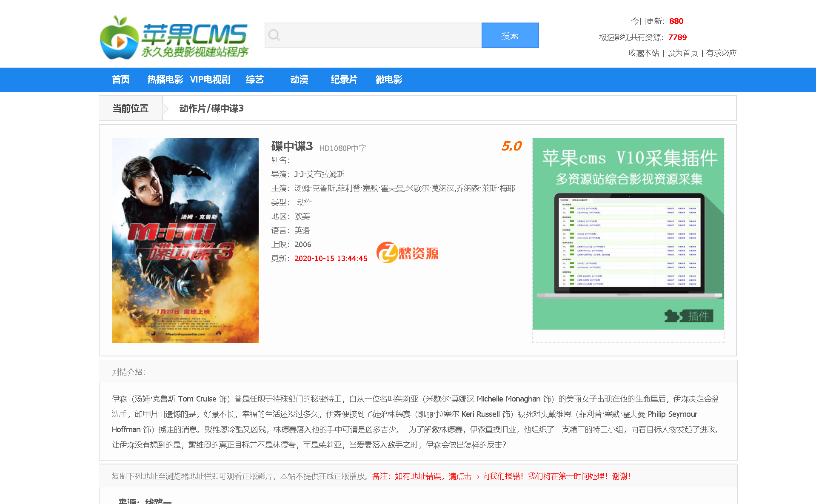Open the 动作片 breadcrumb link

(192, 109)
